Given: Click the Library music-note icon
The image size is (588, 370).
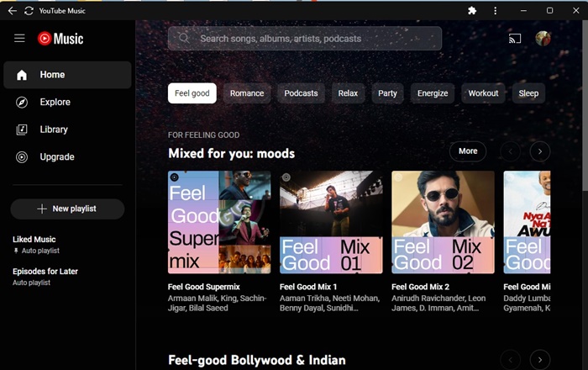Looking at the screenshot, I should (x=22, y=129).
